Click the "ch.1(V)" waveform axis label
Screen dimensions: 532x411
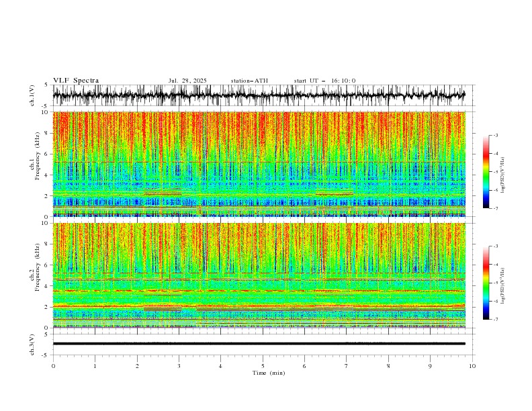(x=32, y=95)
